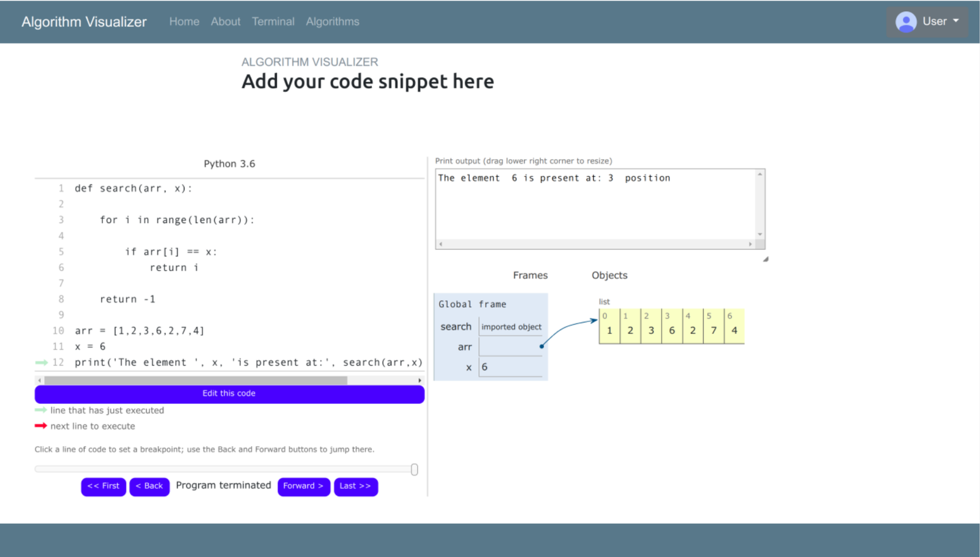Open the Algorithms menu item

pyautogui.click(x=332, y=22)
